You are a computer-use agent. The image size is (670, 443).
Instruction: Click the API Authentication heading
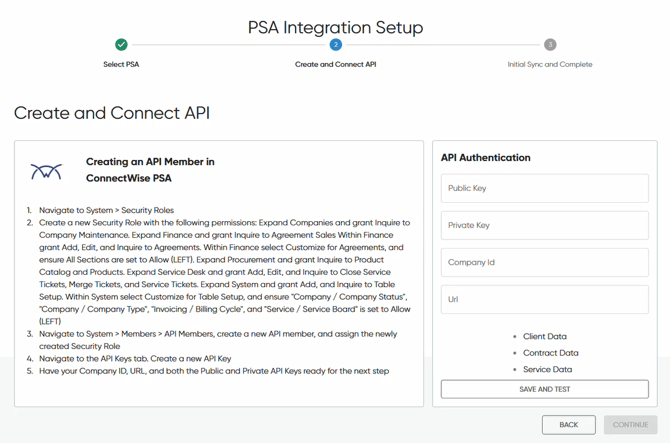[485, 158]
